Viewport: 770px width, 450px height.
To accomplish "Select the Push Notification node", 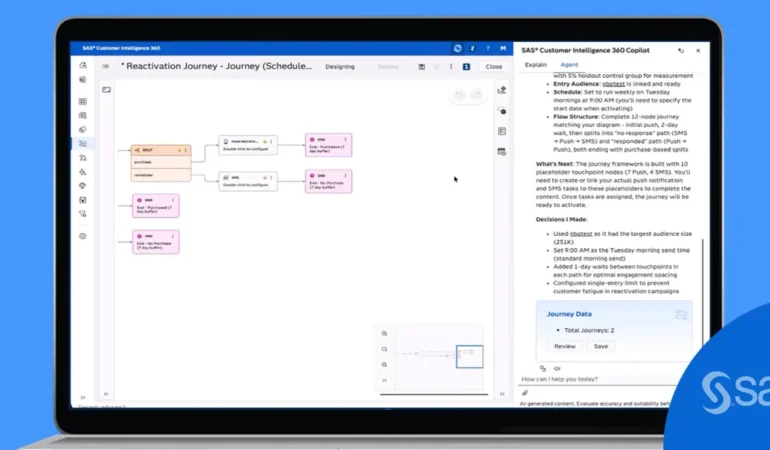I will click(x=248, y=145).
